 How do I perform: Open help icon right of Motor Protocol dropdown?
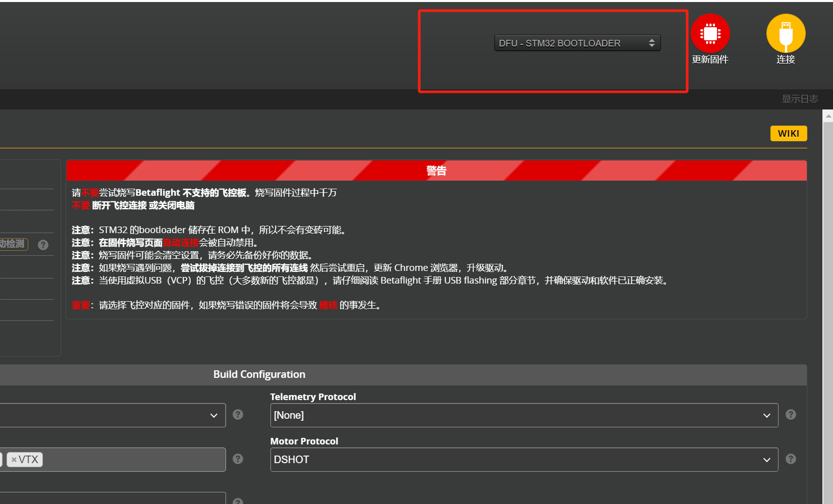(791, 459)
